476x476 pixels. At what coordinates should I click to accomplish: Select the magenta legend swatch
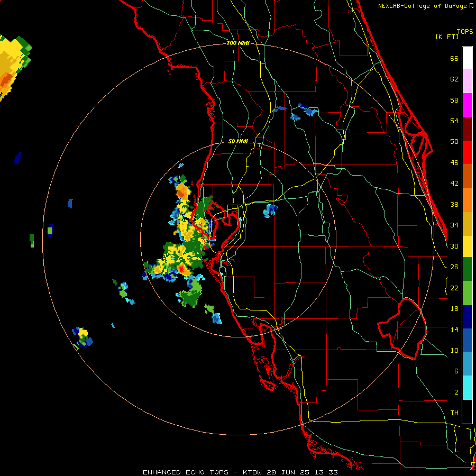coord(467,105)
